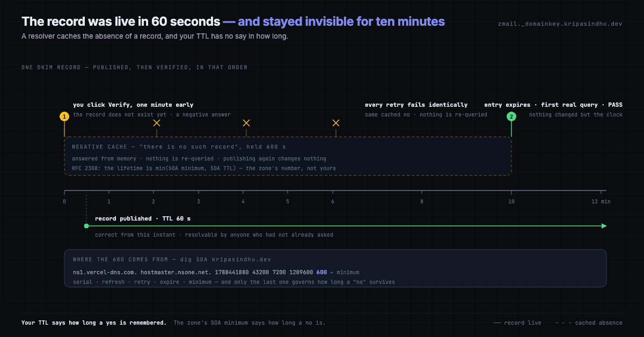The height and width of the screenshot is (337, 644).
Task: Click the green arrowhead ending the record-live line
Action: point(604,226)
